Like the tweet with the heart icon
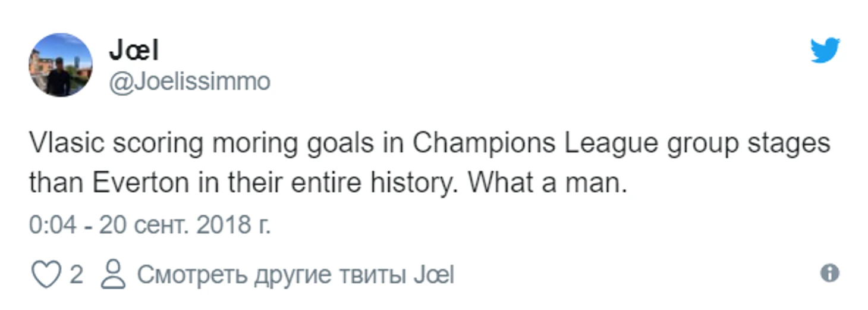The width and height of the screenshot is (868, 310). 46,275
